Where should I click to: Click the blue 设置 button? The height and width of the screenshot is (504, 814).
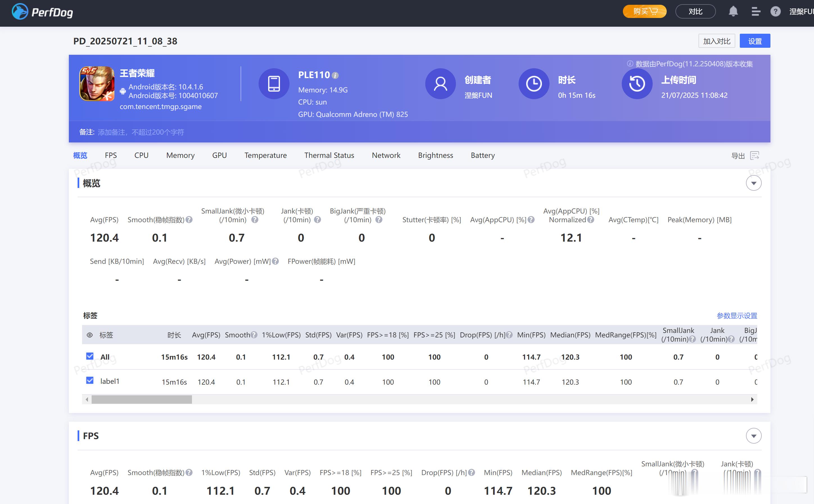pos(755,41)
